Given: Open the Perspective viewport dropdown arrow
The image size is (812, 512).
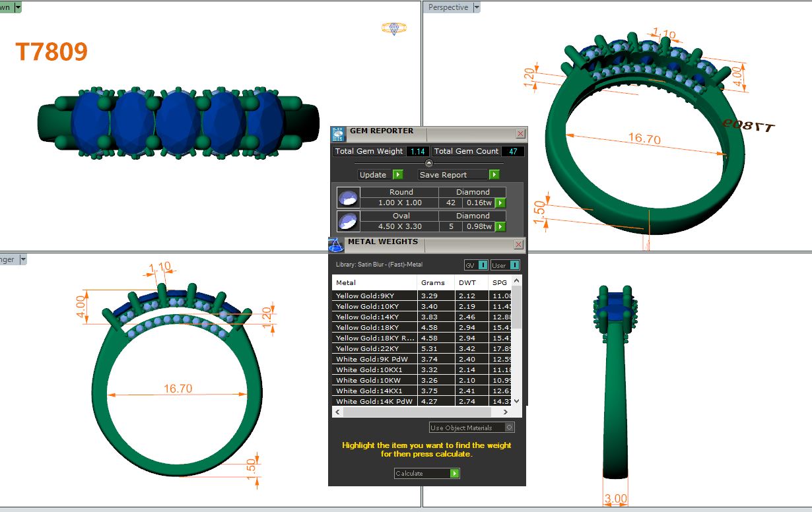Looking at the screenshot, I should point(477,7).
